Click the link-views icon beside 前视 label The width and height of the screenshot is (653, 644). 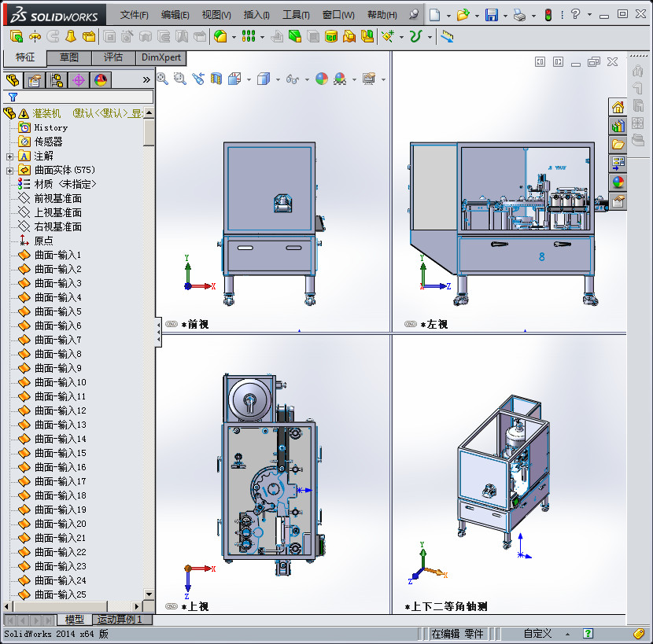point(172,324)
